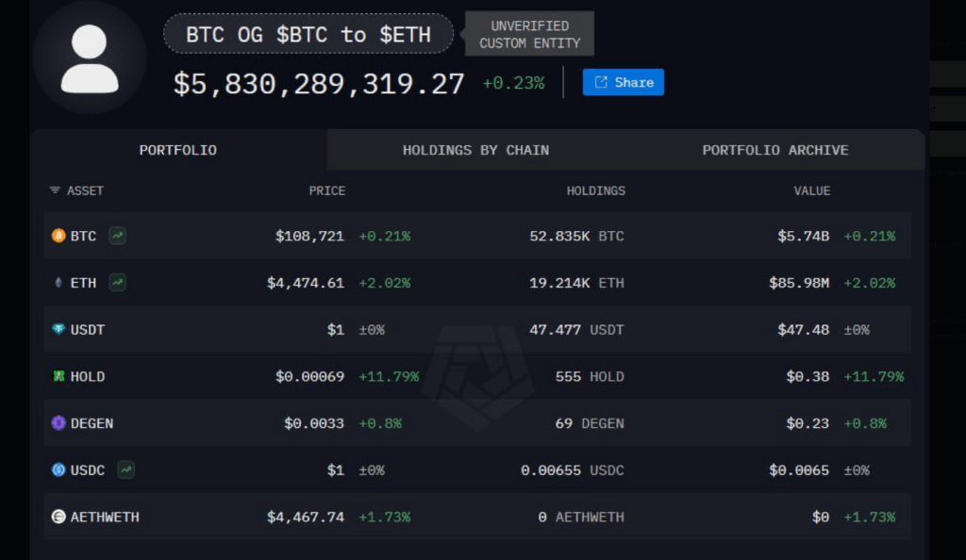The image size is (966, 560).
Task: Sort by the ASSET column filter
Action: tap(76, 190)
